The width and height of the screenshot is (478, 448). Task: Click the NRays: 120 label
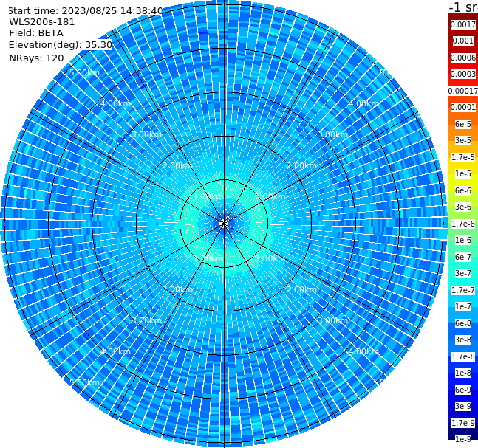pyautogui.click(x=36, y=58)
